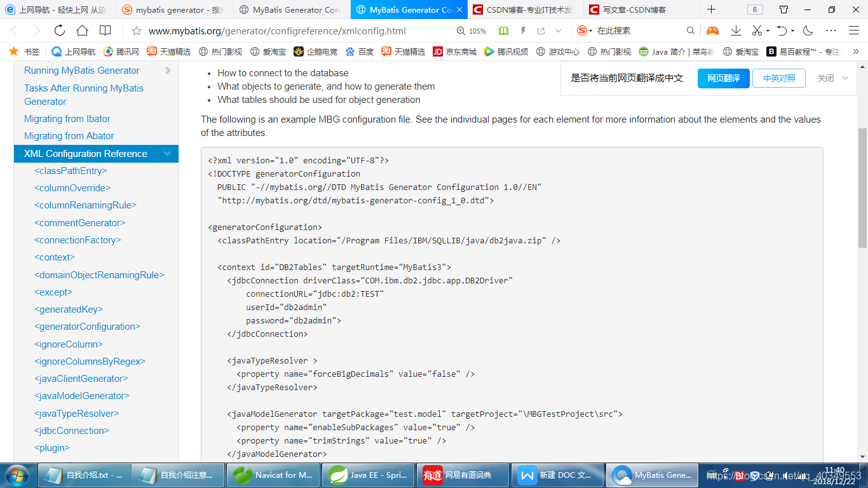Image resolution: width=868 pixels, height=488 pixels.
Task: Click 网页翻译 translate button
Action: click(x=723, y=78)
